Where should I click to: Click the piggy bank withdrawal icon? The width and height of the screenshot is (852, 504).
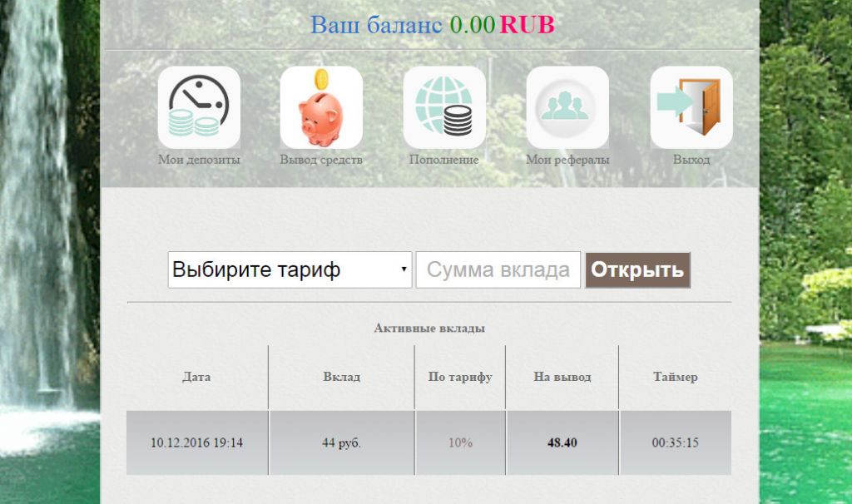[321, 107]
